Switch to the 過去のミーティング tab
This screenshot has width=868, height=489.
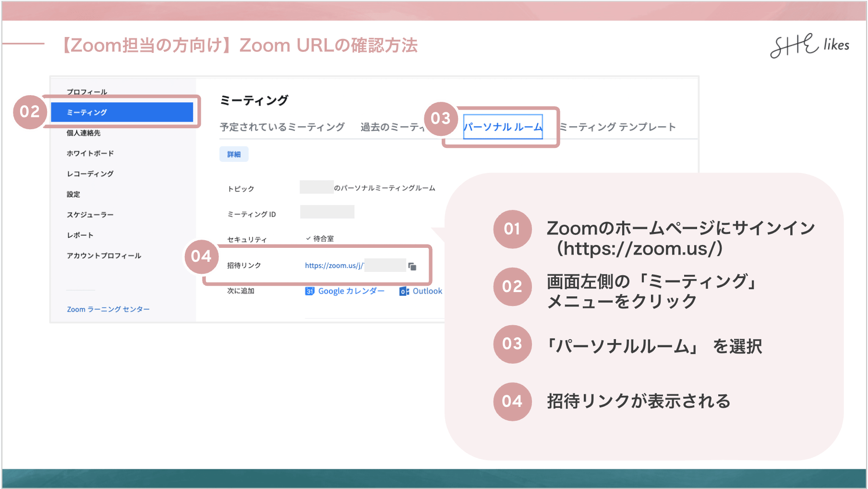393,127
